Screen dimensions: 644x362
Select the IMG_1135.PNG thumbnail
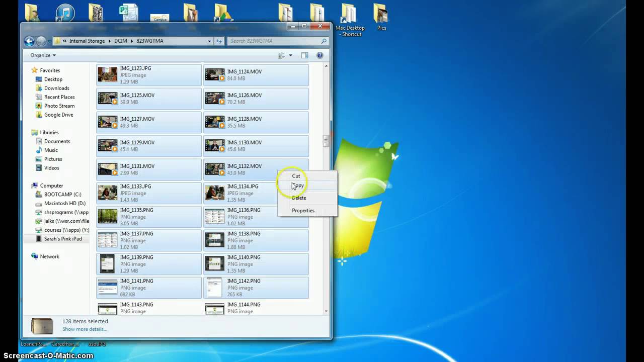click(x=108, y=217)
